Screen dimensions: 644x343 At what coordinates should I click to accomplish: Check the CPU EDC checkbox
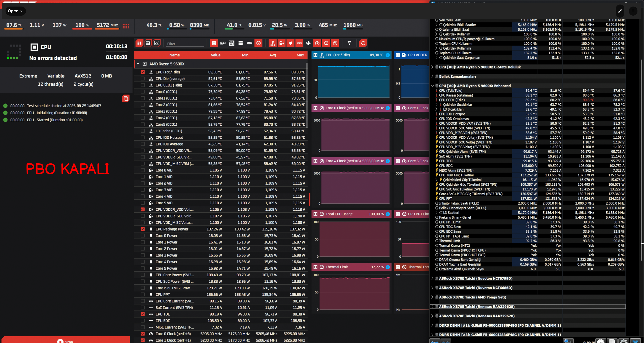143,321
